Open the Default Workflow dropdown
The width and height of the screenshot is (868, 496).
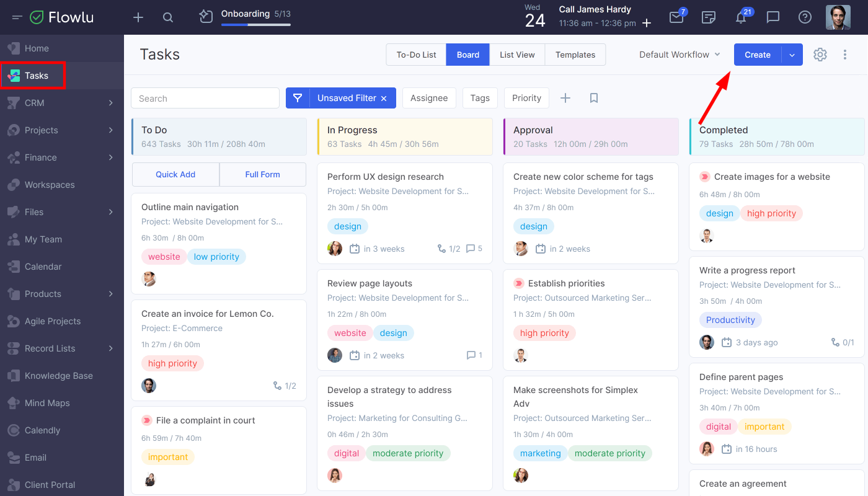tap(680, 55)
